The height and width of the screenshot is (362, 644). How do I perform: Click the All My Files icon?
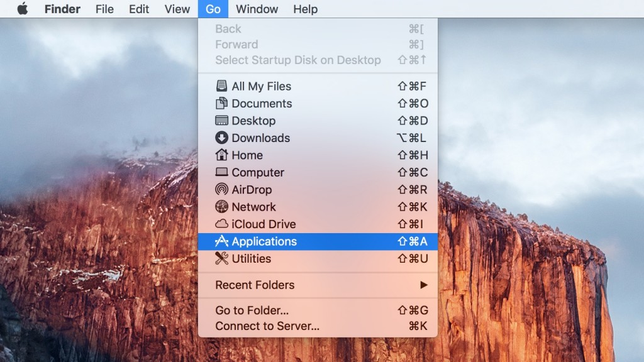pos(221,85)
